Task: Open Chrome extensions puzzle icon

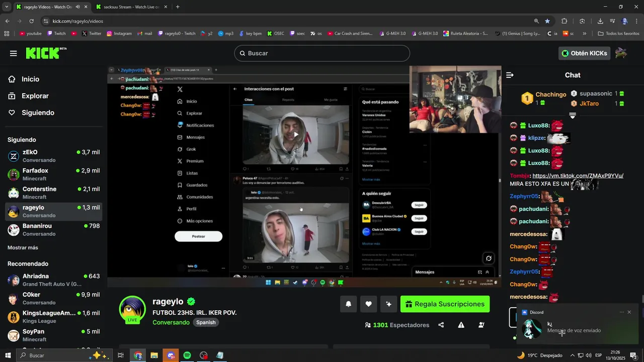Action: point(564,21)
